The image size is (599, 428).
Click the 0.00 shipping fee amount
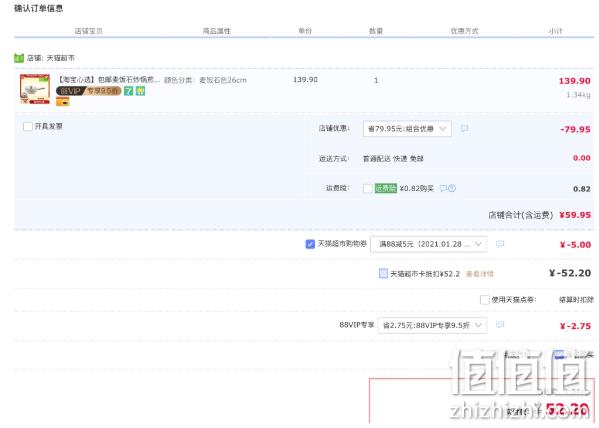pos(582,158)
